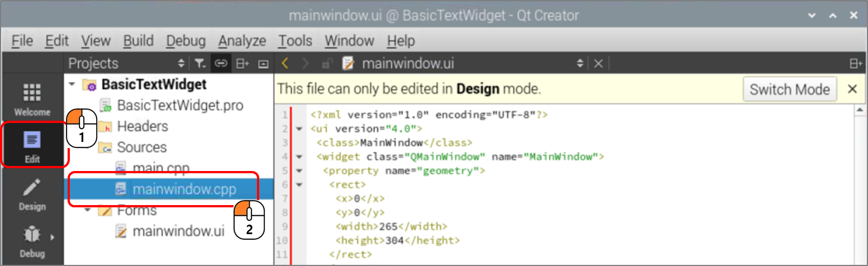868x266 pixels.
Task: Open the Design mode pencil
Action: (32, 194)
